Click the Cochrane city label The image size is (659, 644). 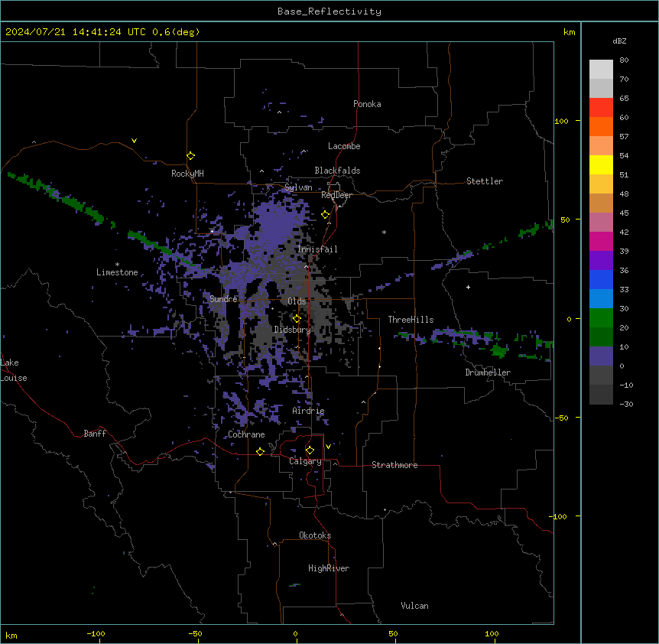click(x=246, y=434)
